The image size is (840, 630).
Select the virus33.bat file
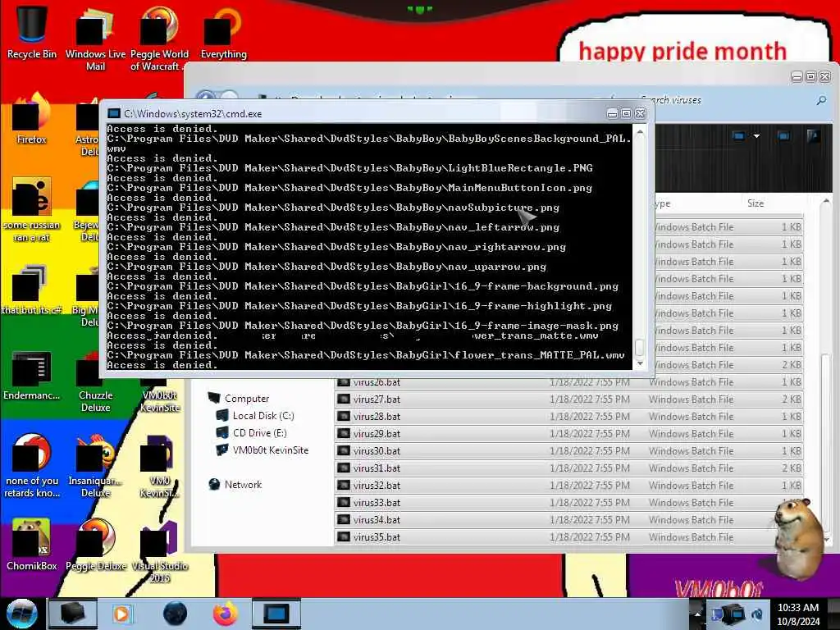(x=569, y=503)
